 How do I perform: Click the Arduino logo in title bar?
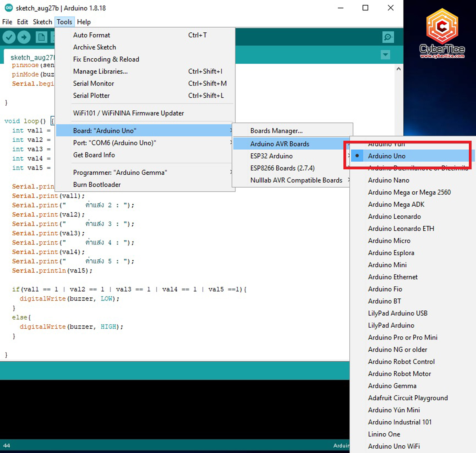click(x=8, y=8)
